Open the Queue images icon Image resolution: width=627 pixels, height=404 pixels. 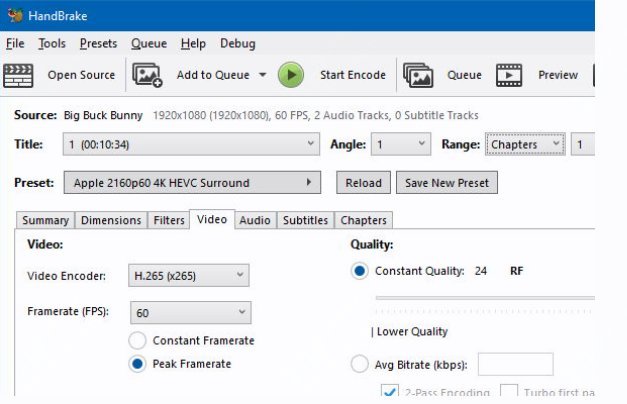[x=418, y=75]
